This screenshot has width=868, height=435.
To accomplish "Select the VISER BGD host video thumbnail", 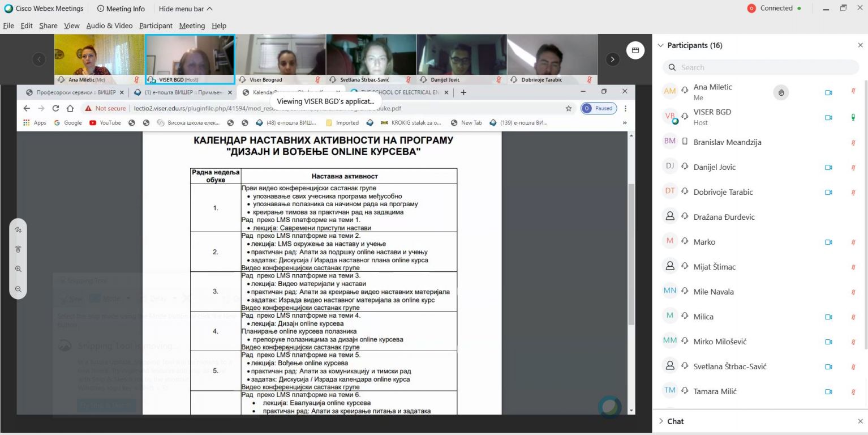I will [190, 59].
